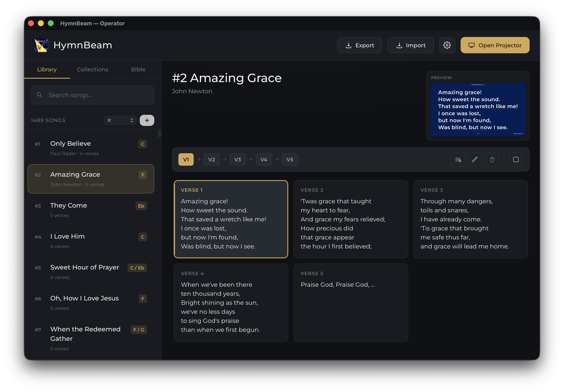
Task: Switch to the Library tab
Action: tap(47, 69)
